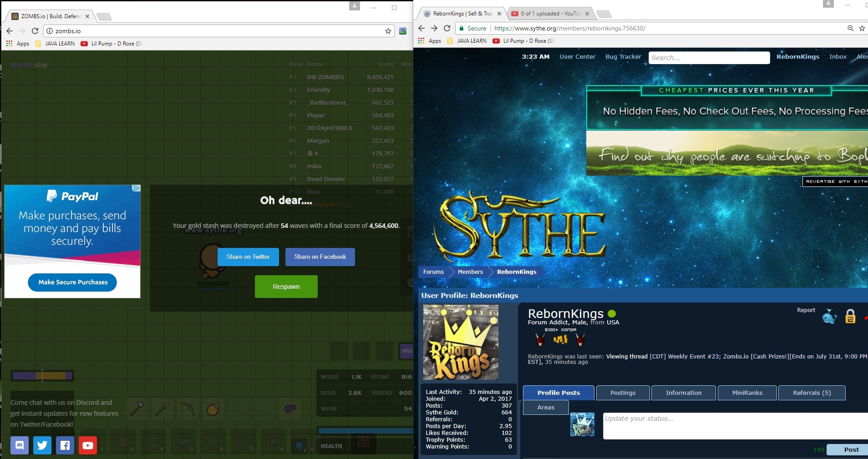Open Lil Pump bookmark in the Sythe window
This screenshot has height=459, width=868.
[x=524, y=41]
